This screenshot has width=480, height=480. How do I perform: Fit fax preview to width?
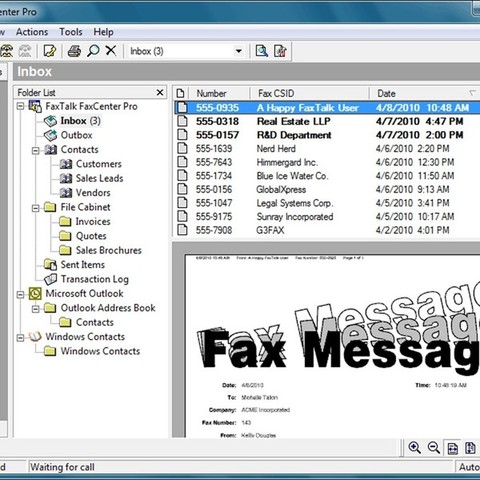[453, 448]
